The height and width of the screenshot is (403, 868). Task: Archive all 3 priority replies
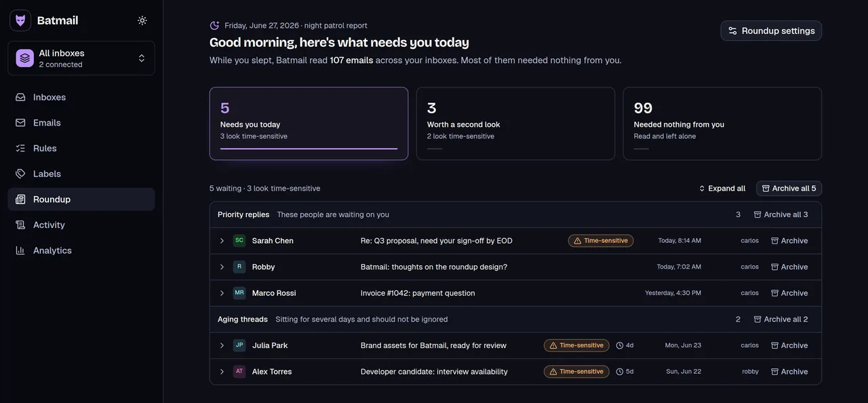click(x=781, y=214)
